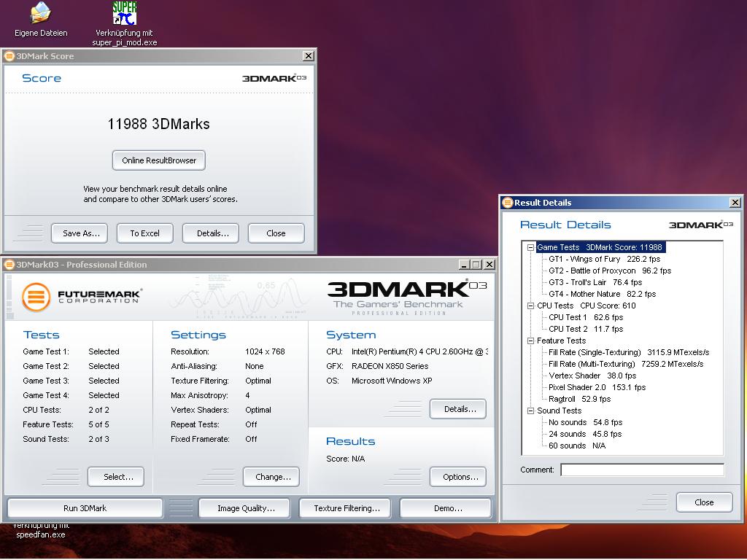Click the RADEON X850 Series GFX text

[390, 366]
